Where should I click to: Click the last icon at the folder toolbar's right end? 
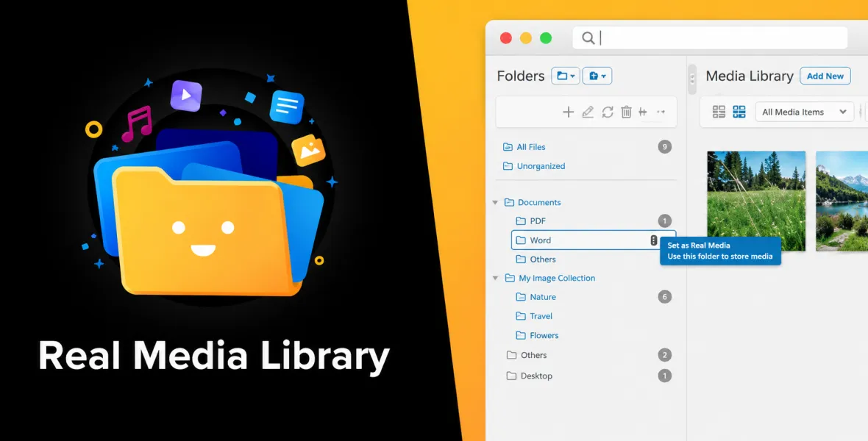click(x=661, y=112)
